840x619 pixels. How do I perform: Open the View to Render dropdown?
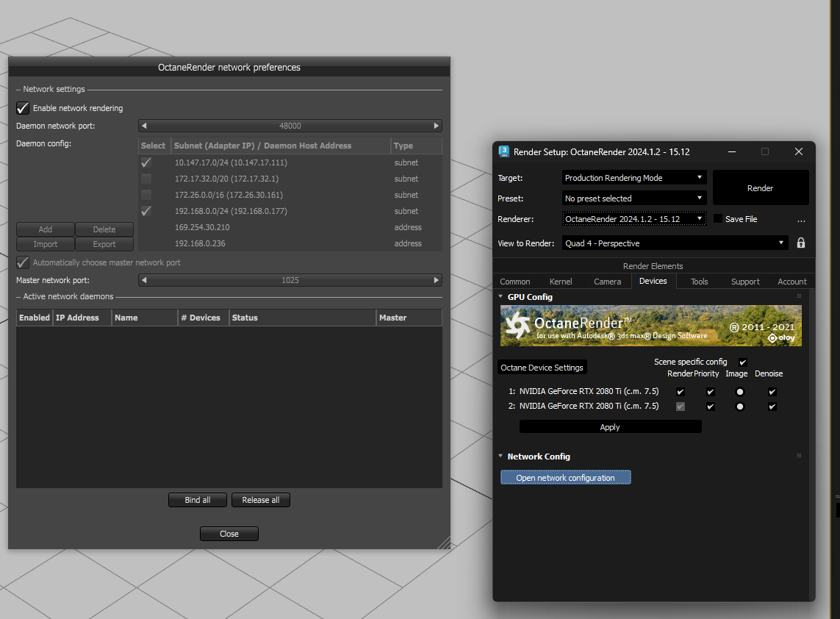pos(675,243)
